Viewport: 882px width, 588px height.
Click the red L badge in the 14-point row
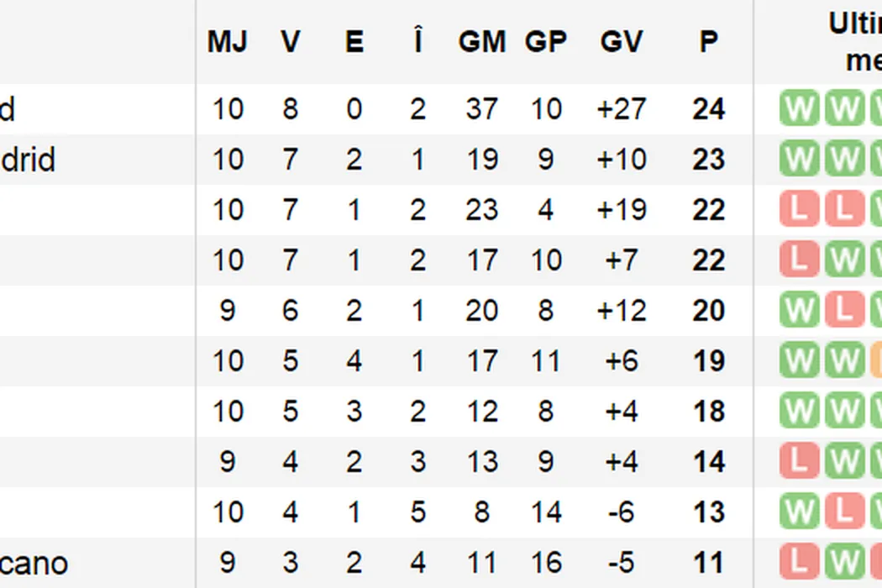[798, 462]
